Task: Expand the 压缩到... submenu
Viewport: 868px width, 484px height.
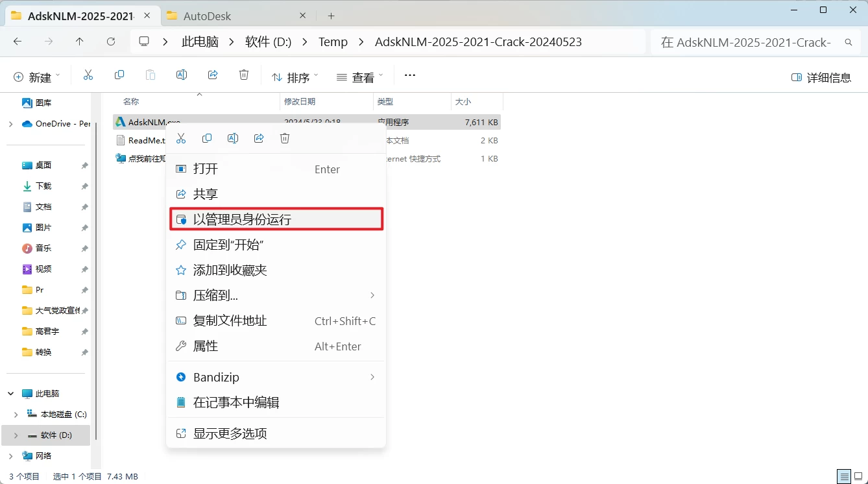Action: (276, 295)
